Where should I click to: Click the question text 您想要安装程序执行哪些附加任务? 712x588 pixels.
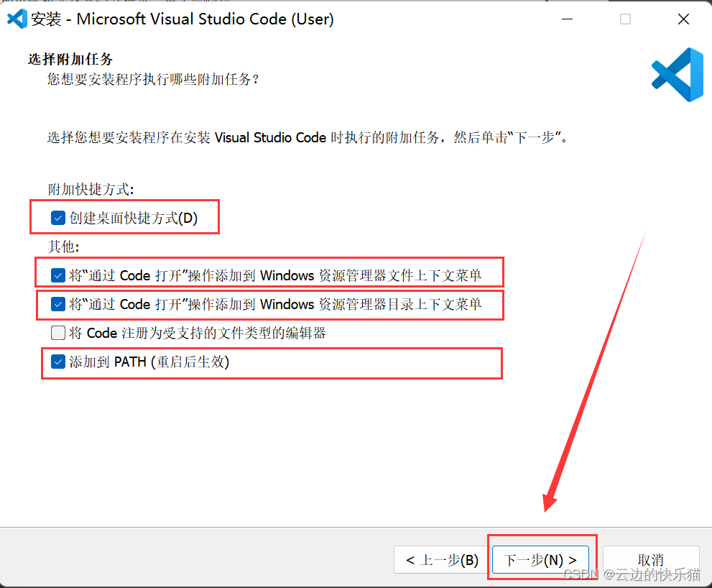coord(153,80)
